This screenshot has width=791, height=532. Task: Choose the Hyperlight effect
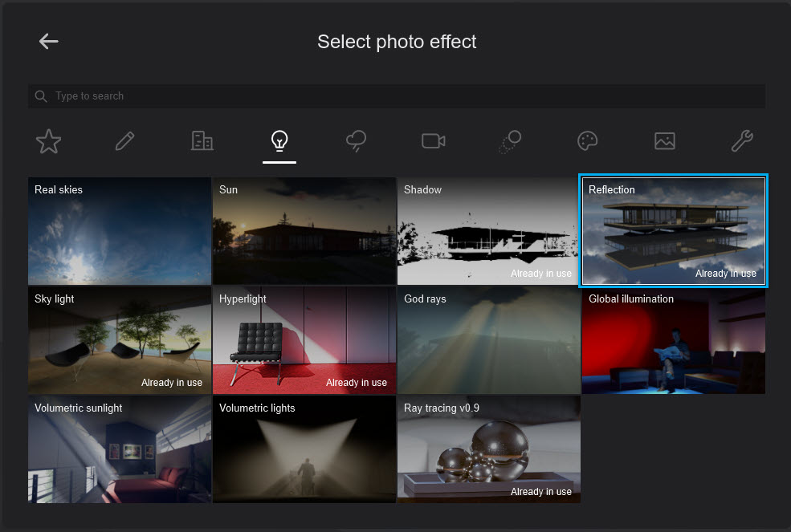[x=304, y=339]
